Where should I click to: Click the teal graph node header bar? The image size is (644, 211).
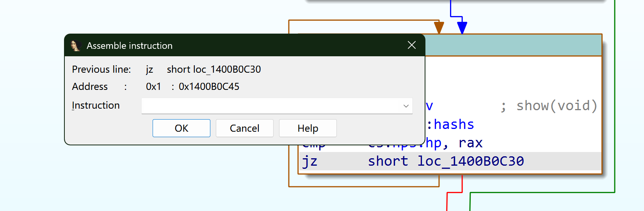[x=513, y=45]
